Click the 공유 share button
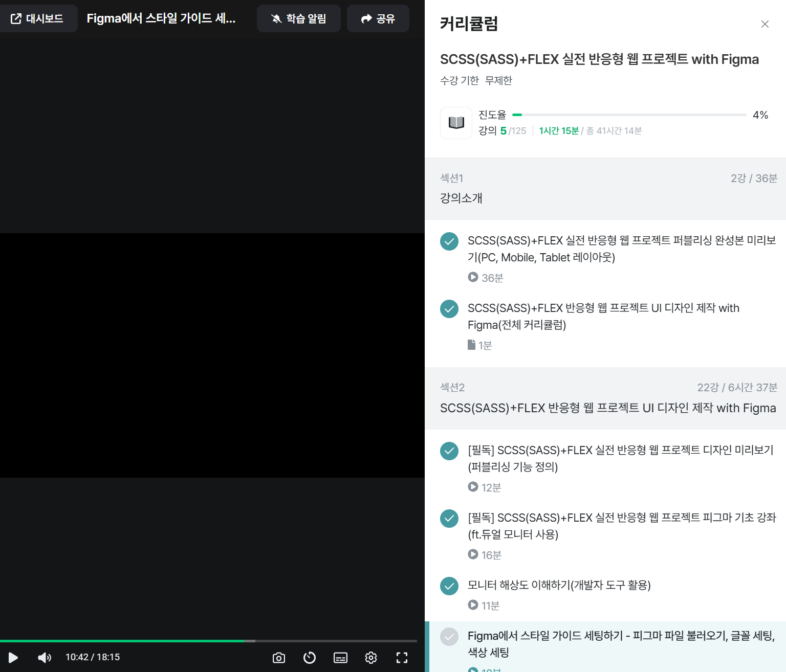 (378, 18)
